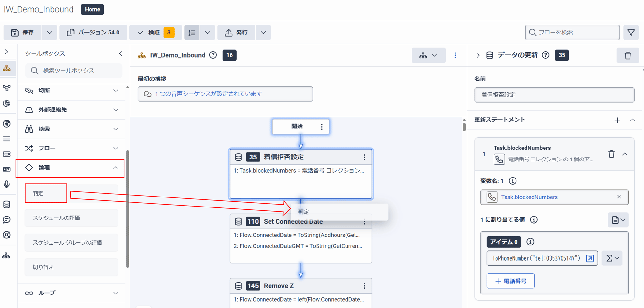This screenshot has height=308, width=644.
Task: Delete the action with top trash icon
Action: (628, 55)
